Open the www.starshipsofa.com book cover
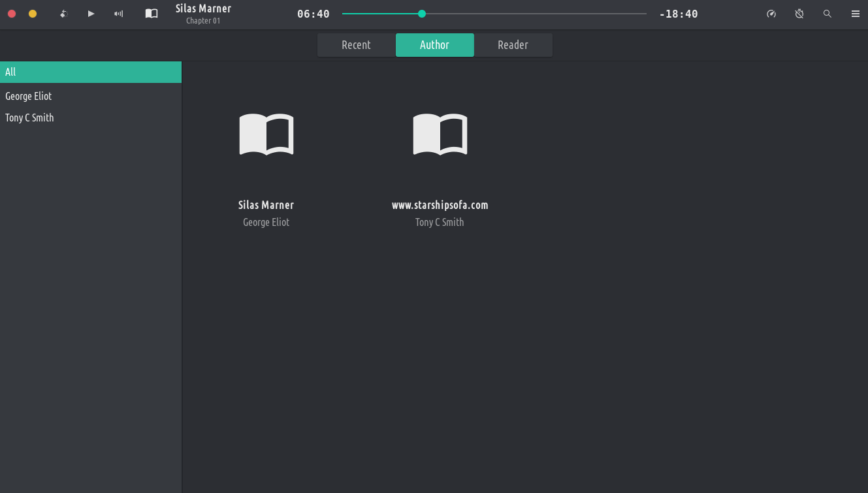This screenshot has height=493, width=868. pyautogui.click(x=440, y=135)
